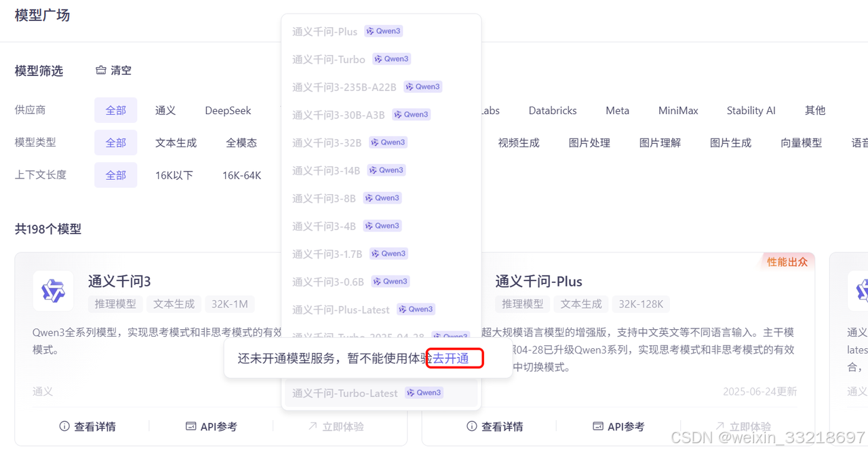Screen dimensions: 868x452
Task: Select 全部 in the 模型类型 row
Action: [x=116, y=143]
